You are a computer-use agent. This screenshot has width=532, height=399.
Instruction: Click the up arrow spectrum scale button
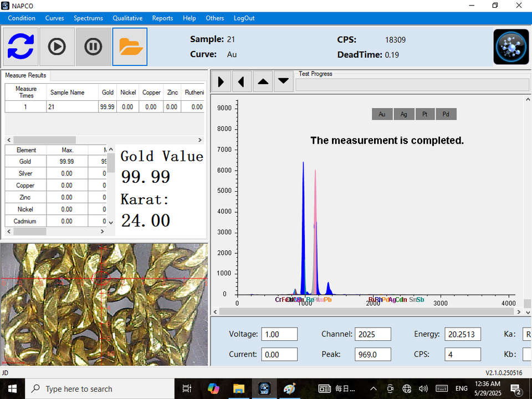(263, 82)
